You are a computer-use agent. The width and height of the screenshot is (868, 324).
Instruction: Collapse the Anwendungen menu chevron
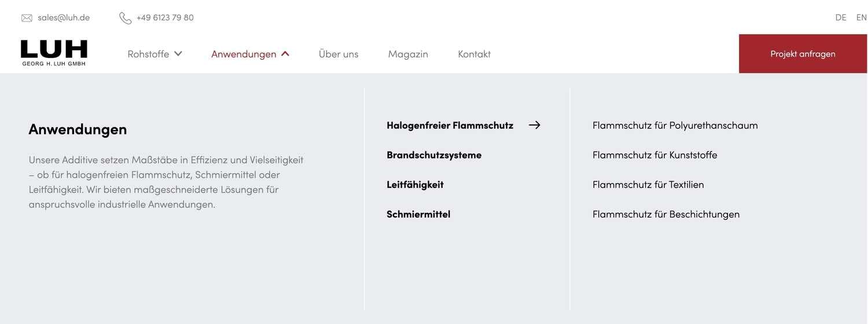tap(285, 54)
